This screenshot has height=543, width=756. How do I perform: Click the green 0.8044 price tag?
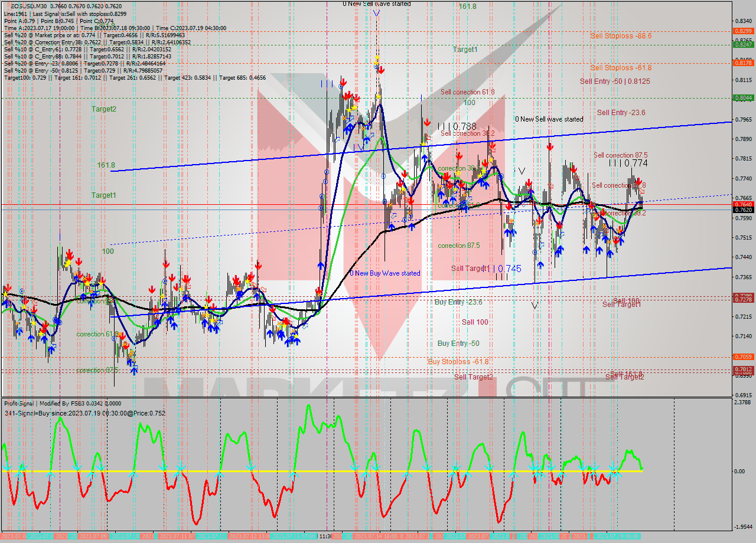(x=743, y=98)
